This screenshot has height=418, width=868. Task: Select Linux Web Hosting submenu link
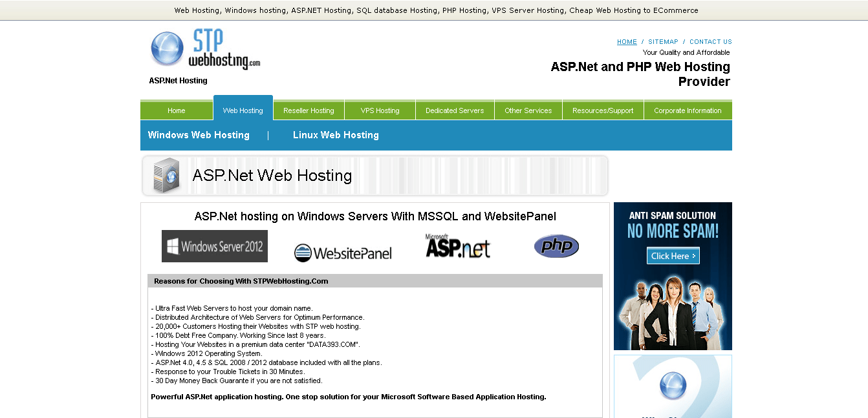pyautogui.click(x=336, y=135)
